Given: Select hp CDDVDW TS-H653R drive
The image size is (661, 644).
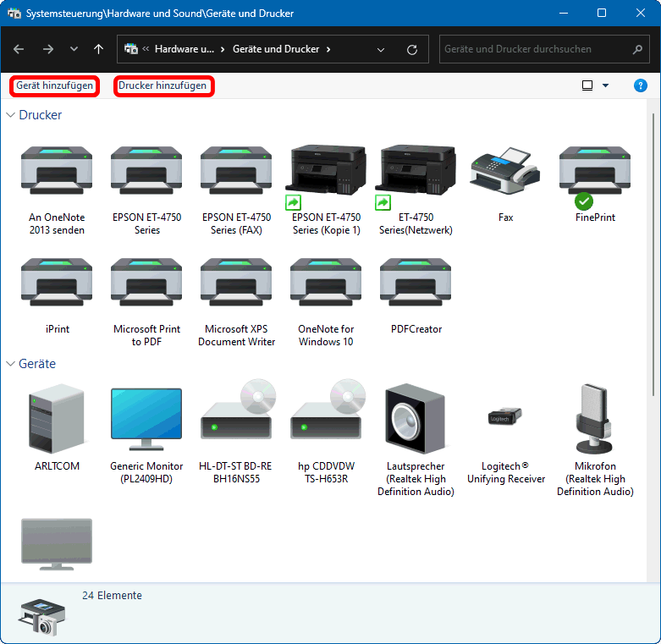Looking at the screenshot, I should coord(326,421).
